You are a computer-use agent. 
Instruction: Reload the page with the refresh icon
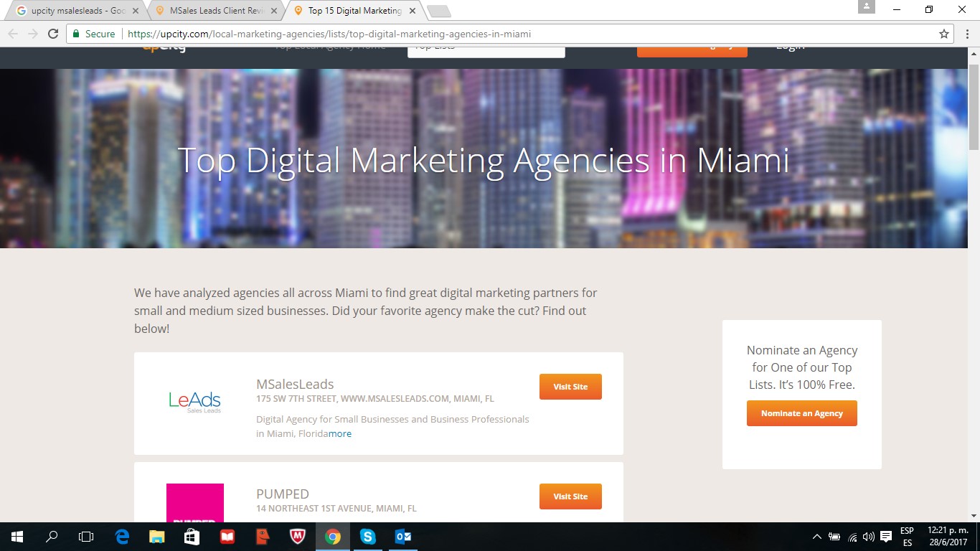pos(53,34)
